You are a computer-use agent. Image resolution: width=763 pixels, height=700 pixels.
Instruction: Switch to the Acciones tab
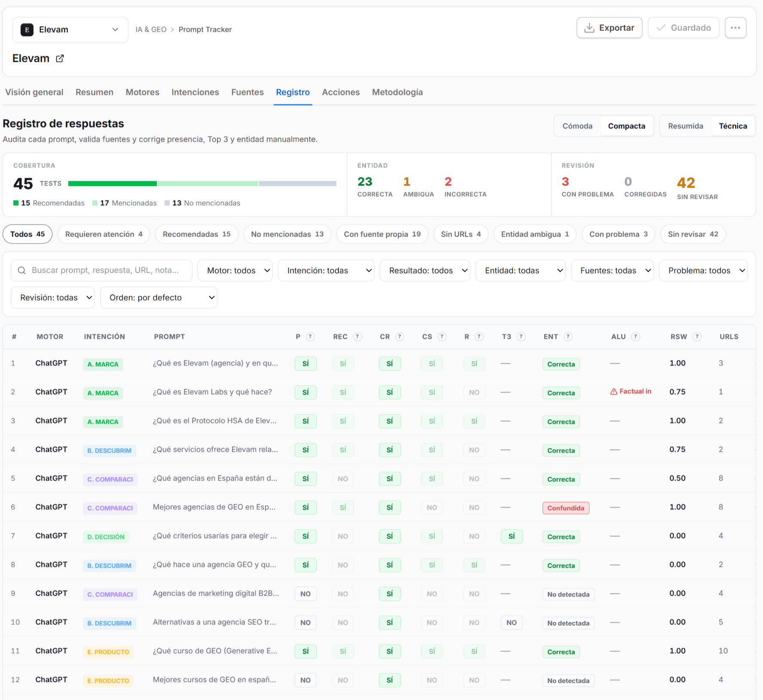341,92
